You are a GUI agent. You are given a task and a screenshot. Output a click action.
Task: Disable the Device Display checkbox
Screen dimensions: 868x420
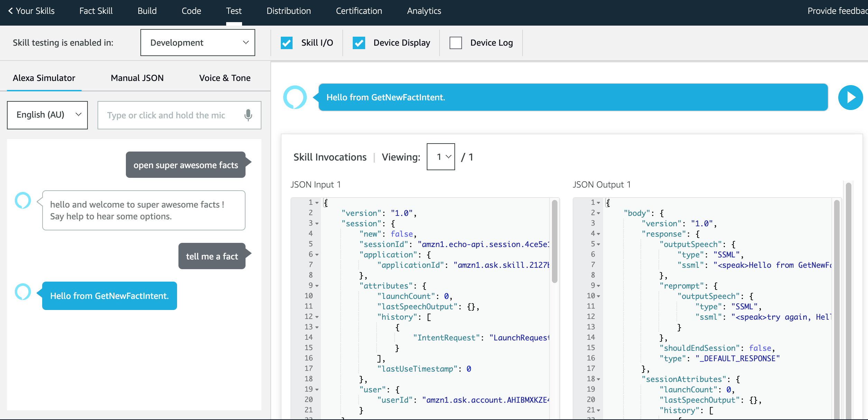[x=359, y=43]
